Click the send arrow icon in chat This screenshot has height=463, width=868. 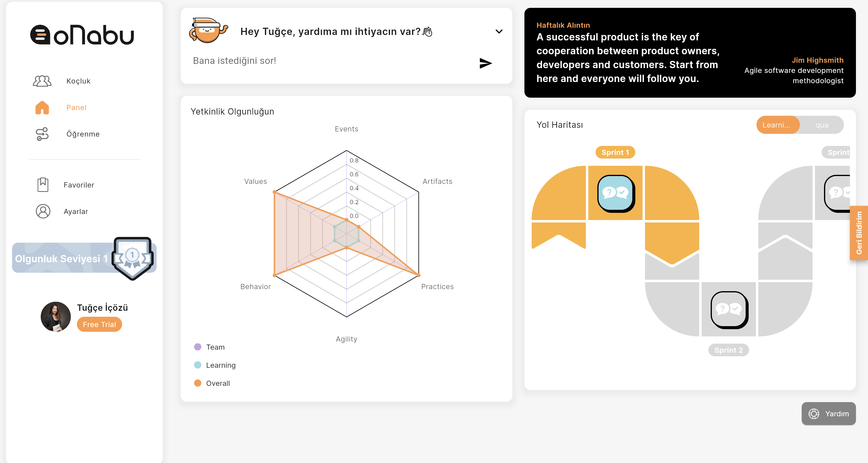(485, 63)
